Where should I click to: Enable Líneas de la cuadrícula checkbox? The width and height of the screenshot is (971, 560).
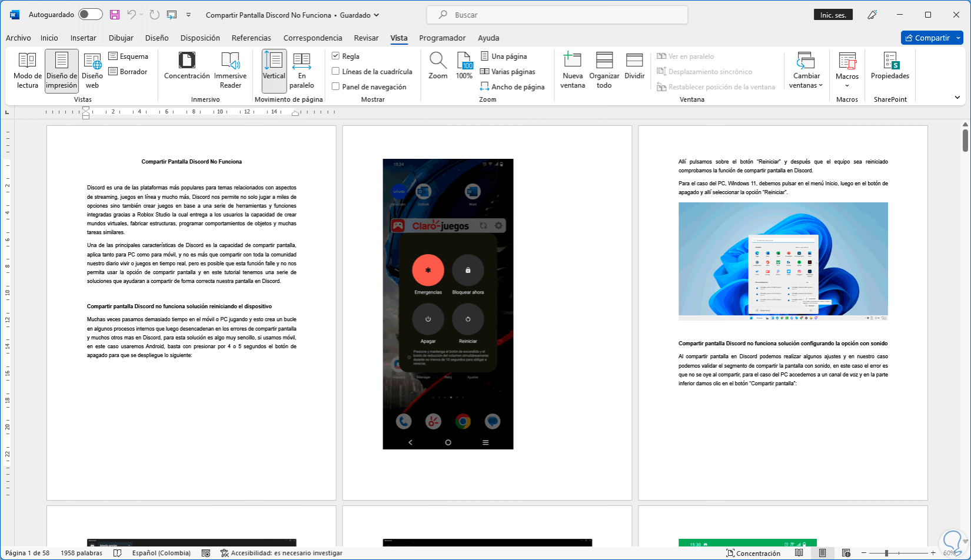pyautogui.click(x=336, y=72)
